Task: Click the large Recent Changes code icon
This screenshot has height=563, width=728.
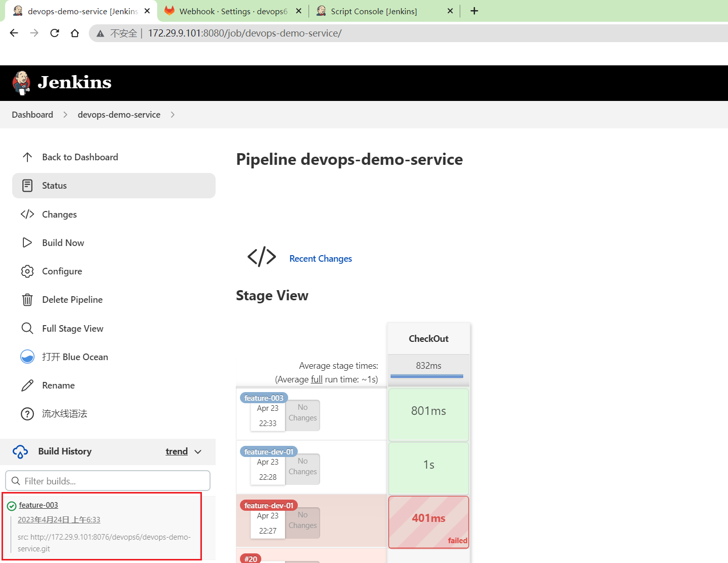Action: 262,257
